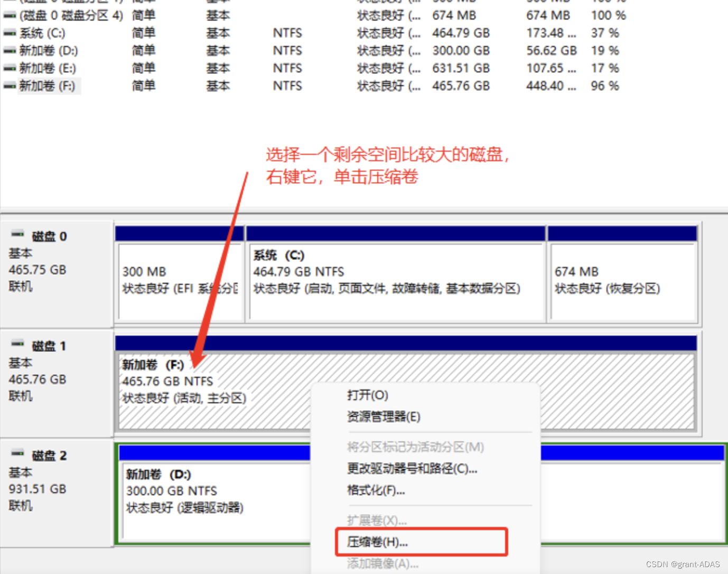Click the 37 % free percentage cell
The image size is (728, 574).
coord(605,33)
